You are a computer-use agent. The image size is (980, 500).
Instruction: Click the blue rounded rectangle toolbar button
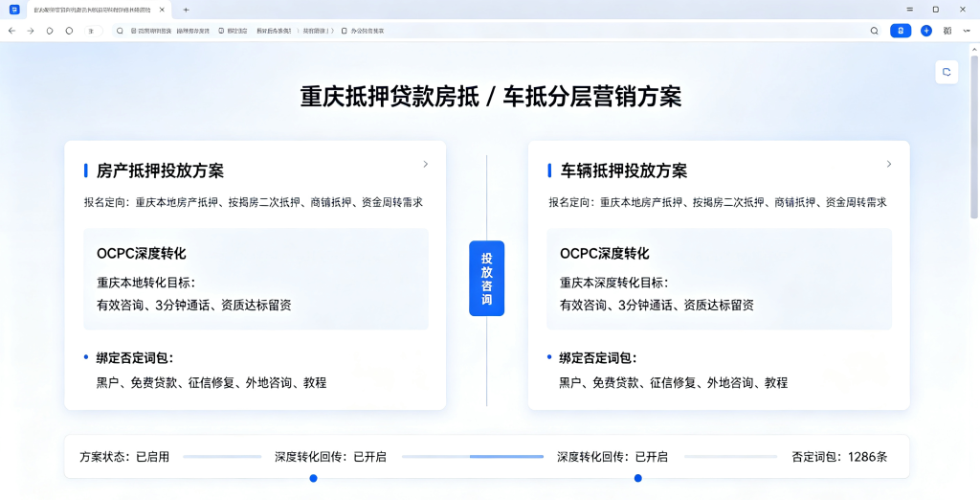tap(901, 31)
